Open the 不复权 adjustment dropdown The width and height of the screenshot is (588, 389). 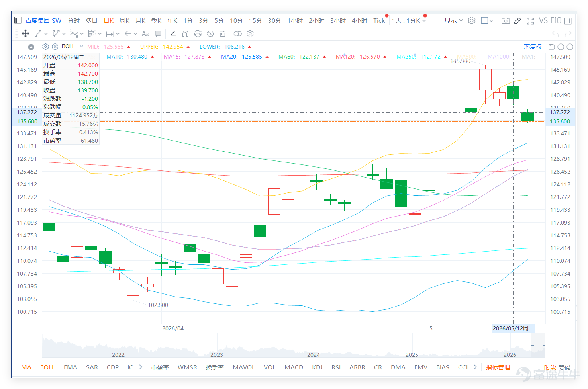[x=533, y=47]
